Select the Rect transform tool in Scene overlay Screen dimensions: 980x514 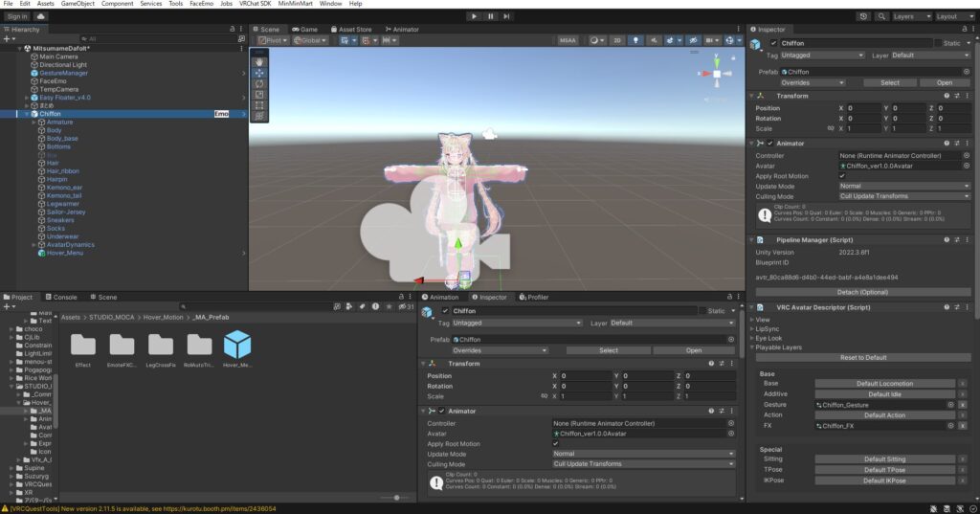[259, 105]
